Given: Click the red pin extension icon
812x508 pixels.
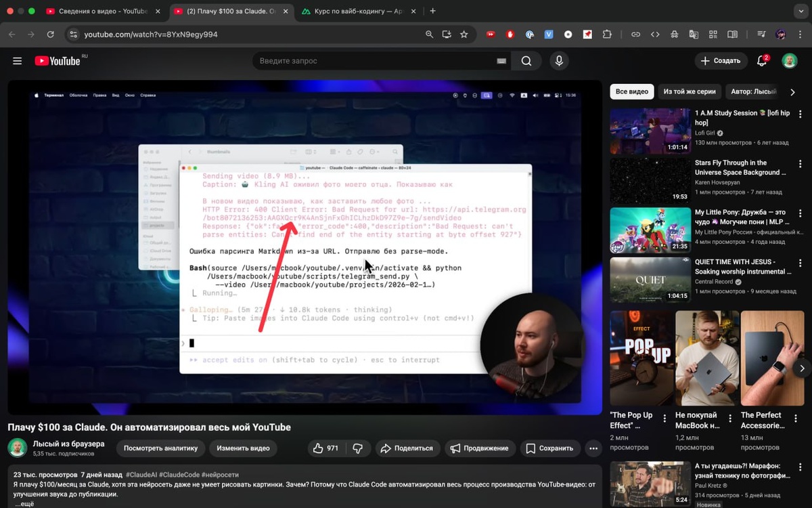Looking at the screenshot, I should pos(587,35).
